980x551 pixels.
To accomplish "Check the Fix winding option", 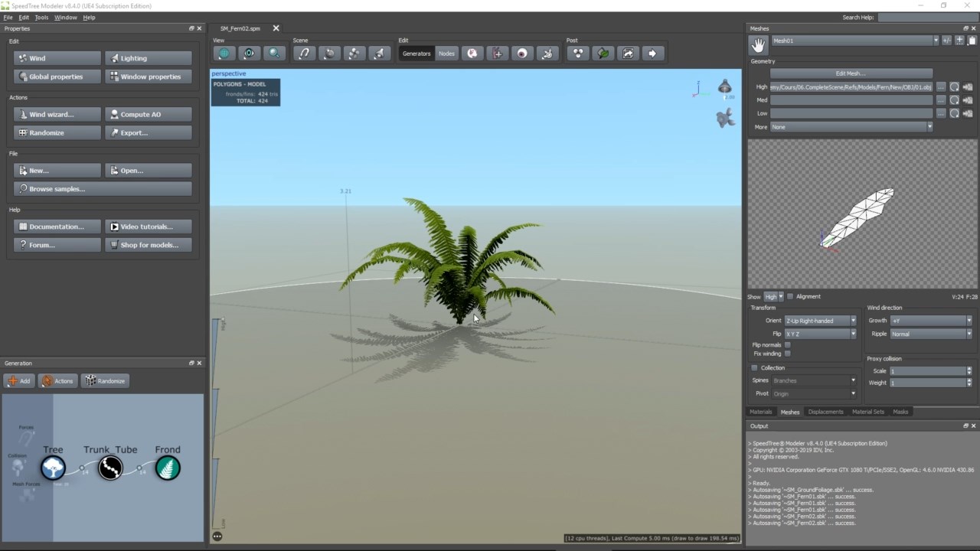I will coord(787,354).
